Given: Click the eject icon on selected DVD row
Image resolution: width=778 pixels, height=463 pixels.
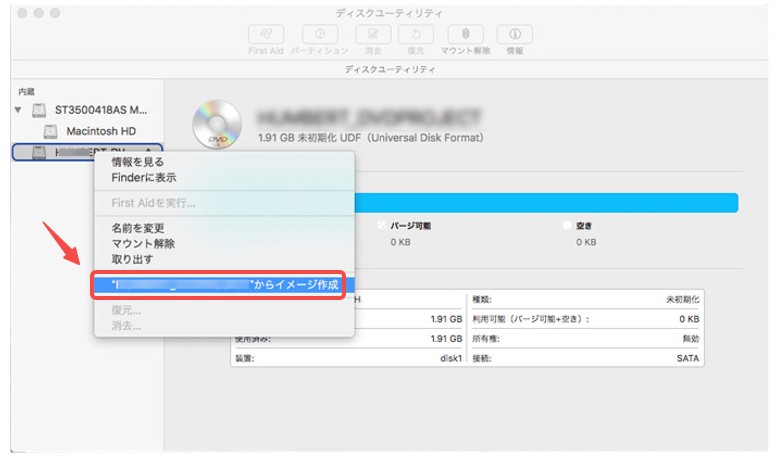Looking at the screenshot, I should click(x=148, y=151).
